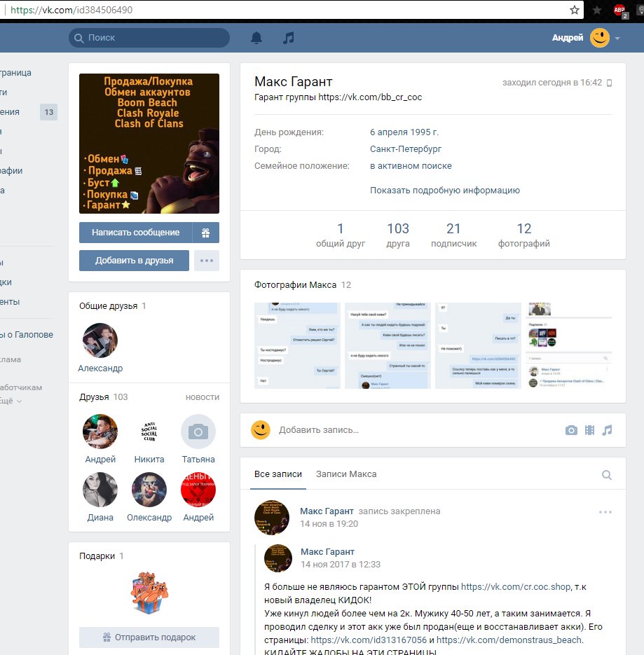Open the three-dots menu beside Добавить в друзья
This screenshot has height=655, width=644.
click(206, 261)
